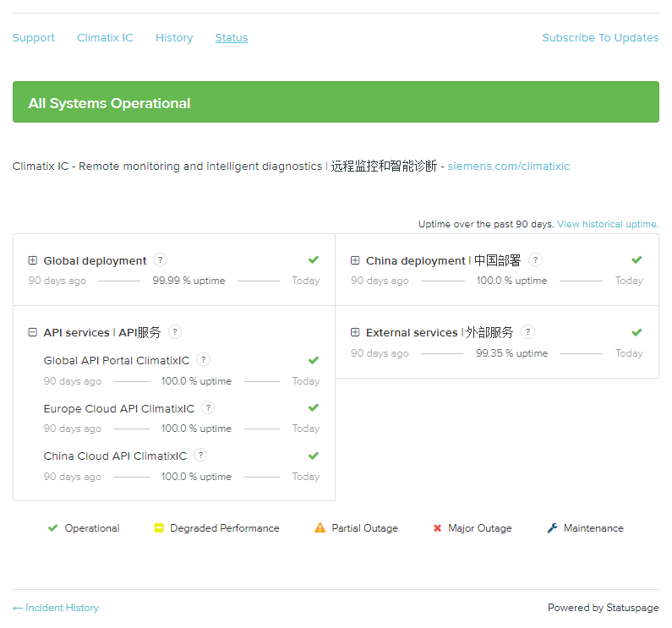Expand the External services group
This screenshot has width=672, height=628.
[355, 332]
